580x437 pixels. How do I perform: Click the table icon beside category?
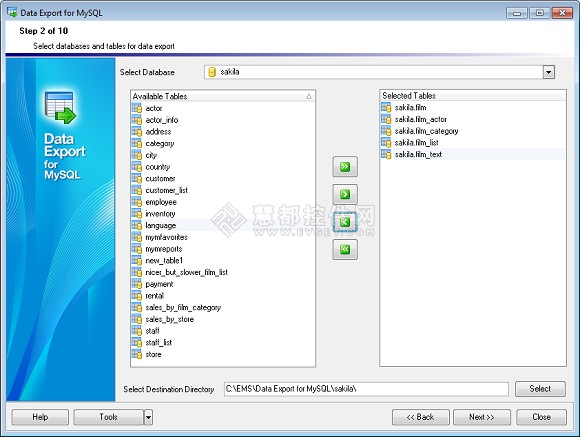click(137, 143)
